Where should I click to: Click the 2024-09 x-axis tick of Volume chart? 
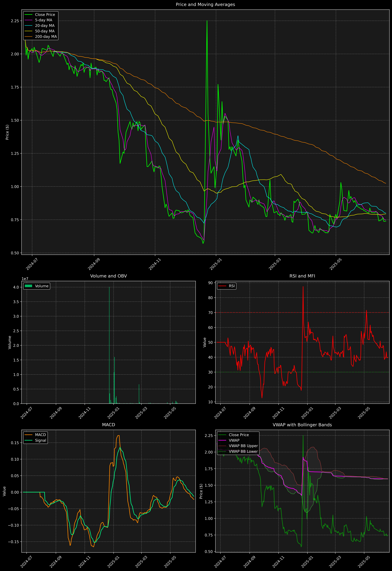click(x=56, y=413)
